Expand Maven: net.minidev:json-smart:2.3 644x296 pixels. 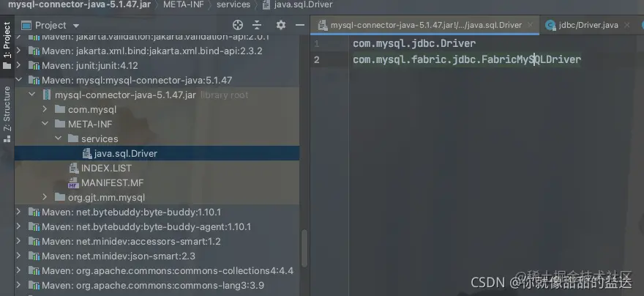tap(18, 256)
